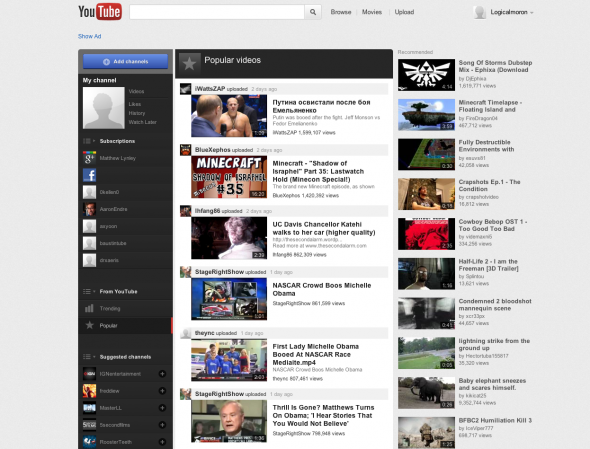This screenshot has width=590, height=449.
Task: Open the Facebook subscription icon
Action: (89, 175)
